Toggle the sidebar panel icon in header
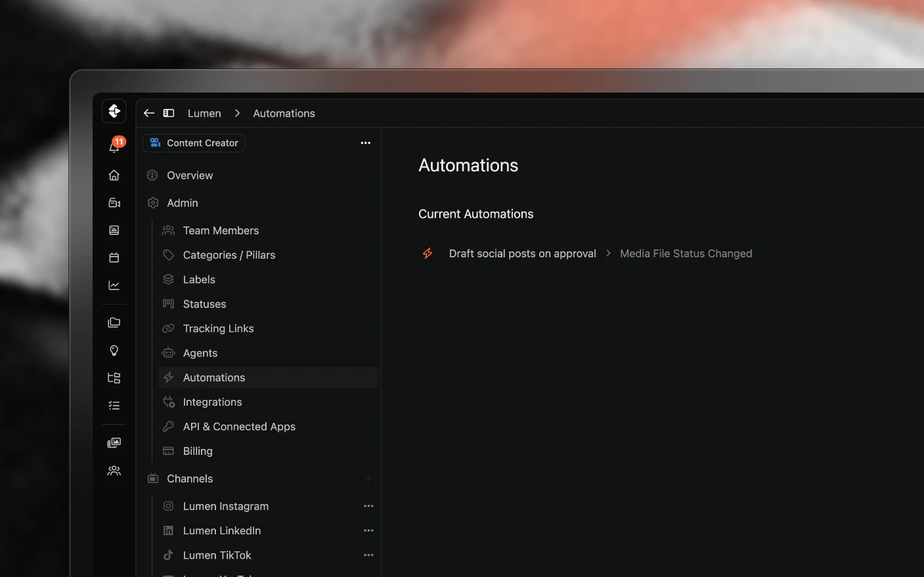The height and width of the screenshot is (577, 924). [x=169, y=113]
